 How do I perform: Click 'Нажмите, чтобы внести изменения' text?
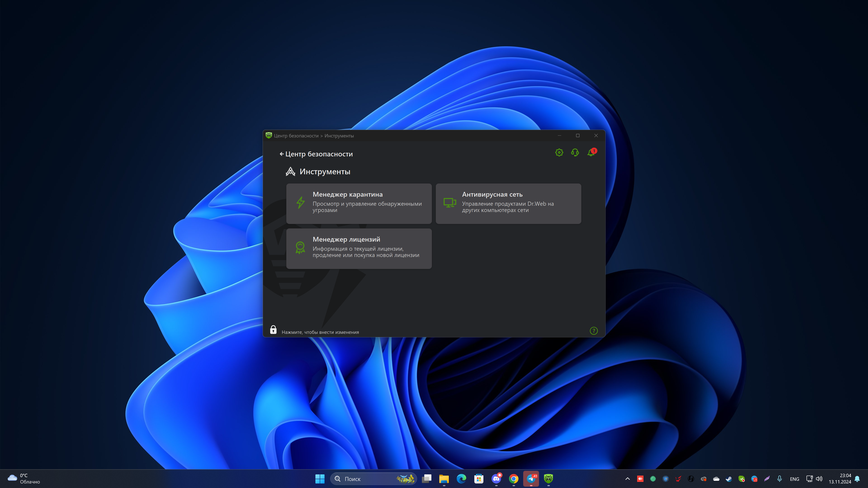[320, 332]
